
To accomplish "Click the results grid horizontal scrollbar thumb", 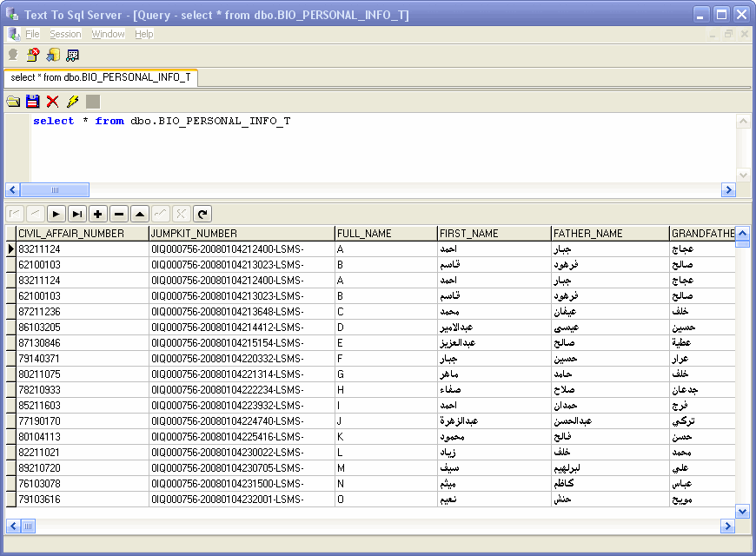I will click(x=28, y=526).
